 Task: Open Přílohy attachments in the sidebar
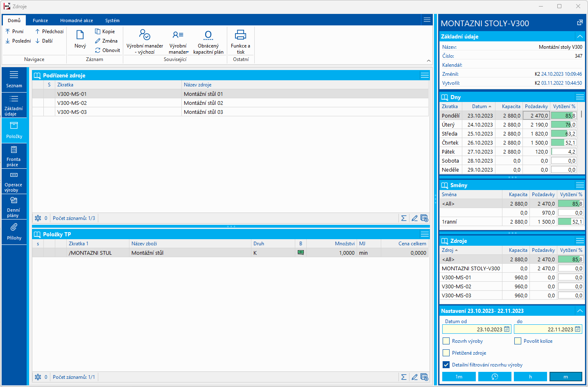[14, 232]
